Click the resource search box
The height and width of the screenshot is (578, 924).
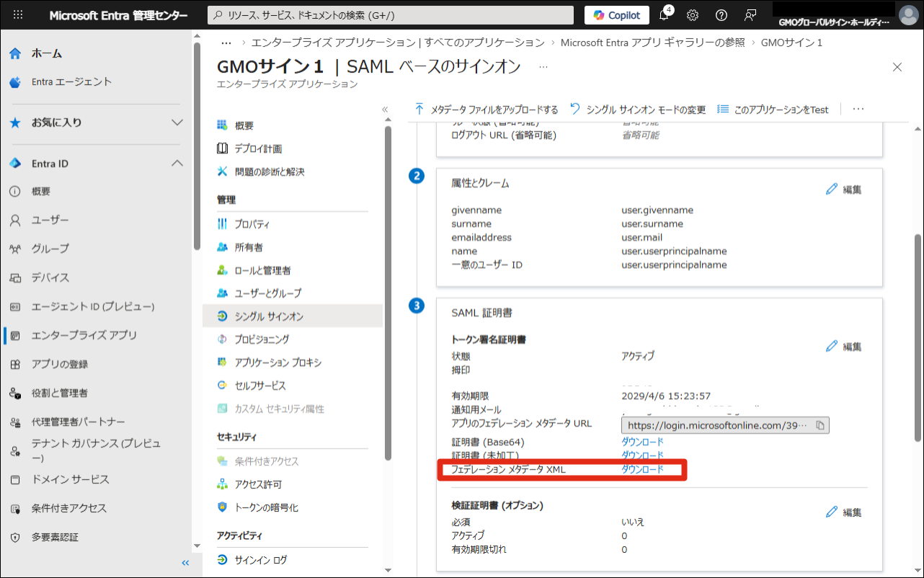(391, 15)
